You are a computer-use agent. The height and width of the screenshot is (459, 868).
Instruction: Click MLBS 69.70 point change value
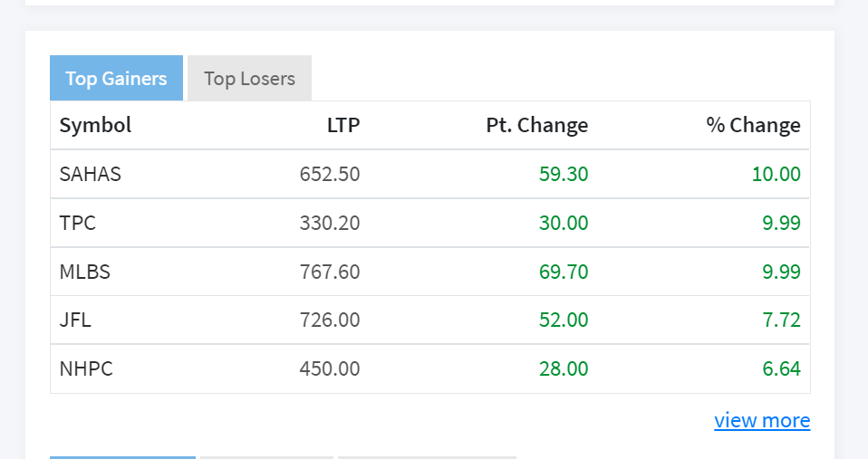pyautogui.click(x=564, y=272)
